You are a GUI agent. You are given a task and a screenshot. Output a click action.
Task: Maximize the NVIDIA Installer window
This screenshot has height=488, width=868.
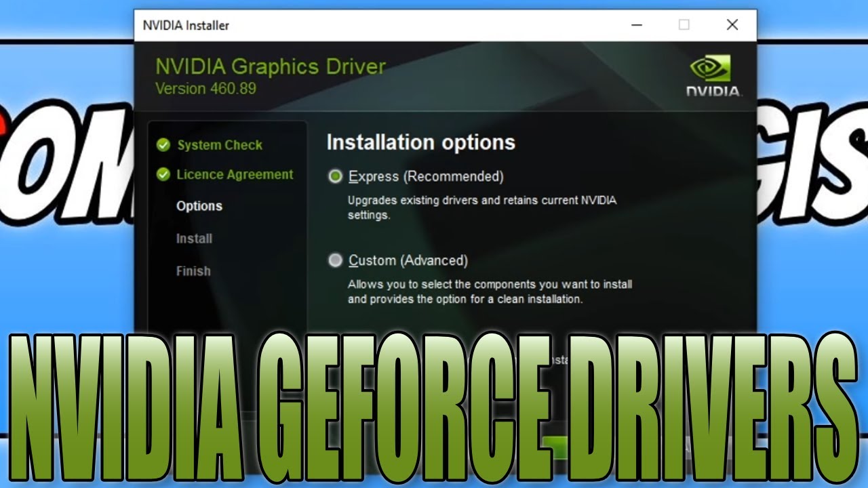tap(684, 25)
